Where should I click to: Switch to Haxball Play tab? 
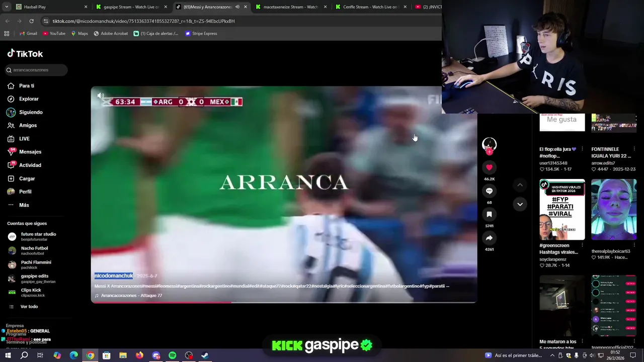pos(50,7)
